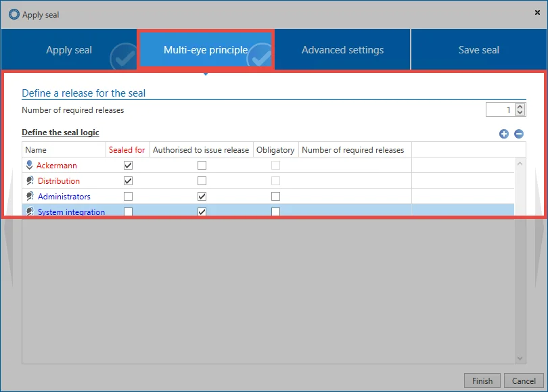Select the Multi-eye principle tab
Viewport: 548px width, 392px height.
pyautogui.click(x=206, y=49)
